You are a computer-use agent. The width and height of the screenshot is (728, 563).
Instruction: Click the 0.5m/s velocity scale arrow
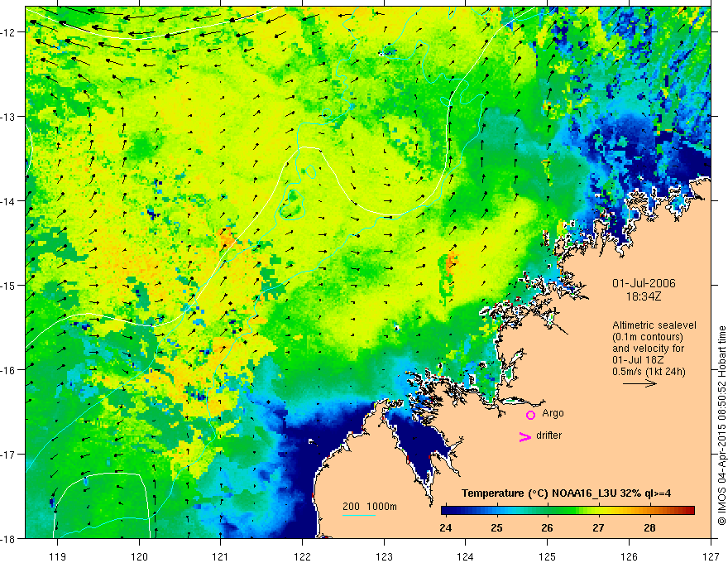[x=639, y=383]
